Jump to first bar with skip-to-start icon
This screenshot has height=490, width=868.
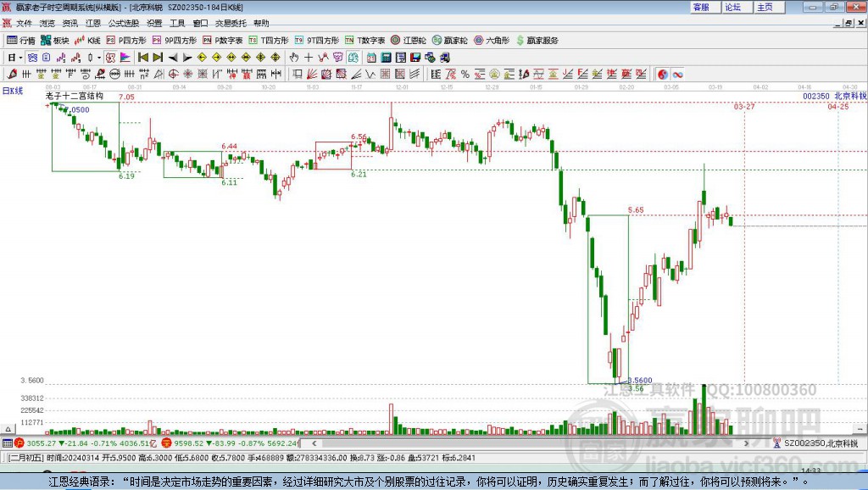pyautogui.click(x=142, y=58)
